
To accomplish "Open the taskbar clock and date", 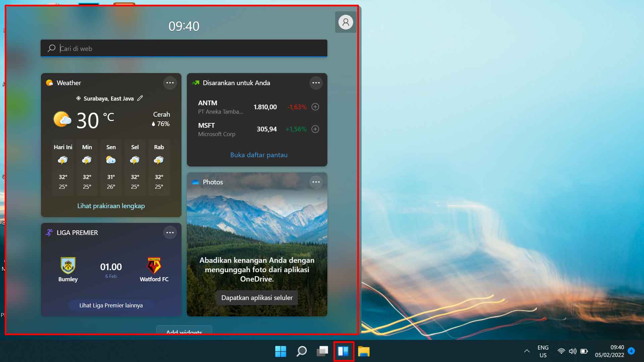I will (609, 351).
